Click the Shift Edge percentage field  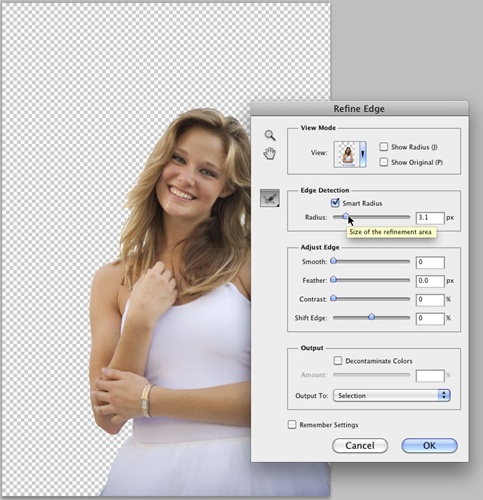[430, 318]
